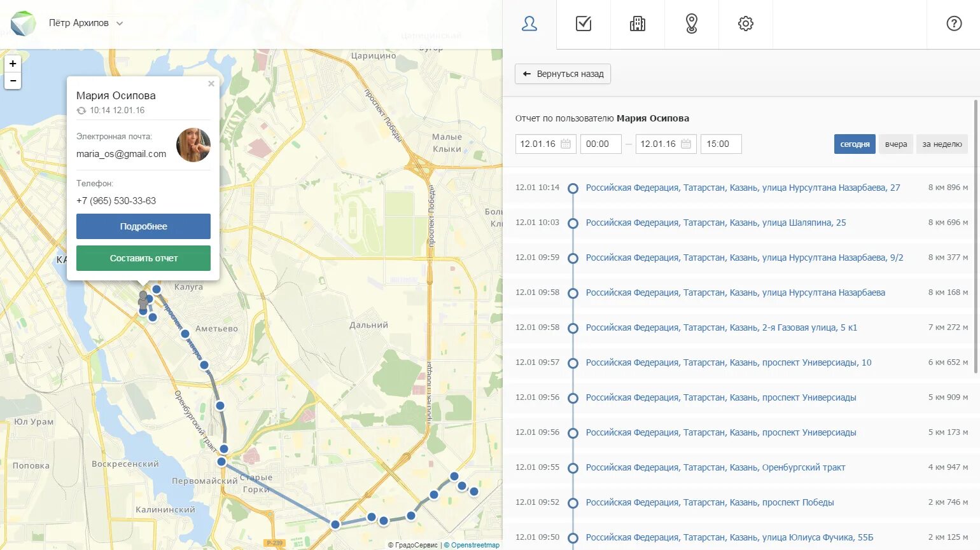Open the Locations map pin tab

pyautogui.click(x=692, y=24)
